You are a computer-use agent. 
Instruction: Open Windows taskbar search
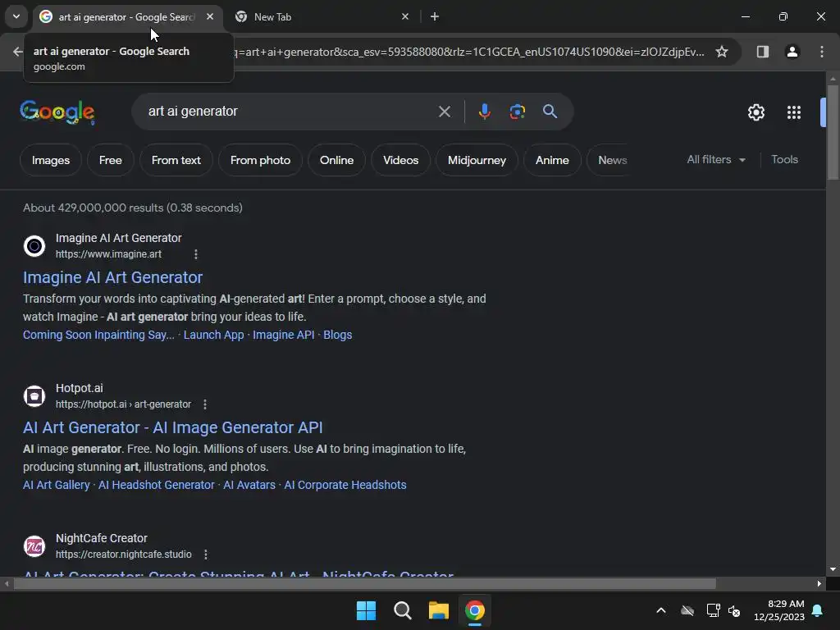(x=402, y=610)
